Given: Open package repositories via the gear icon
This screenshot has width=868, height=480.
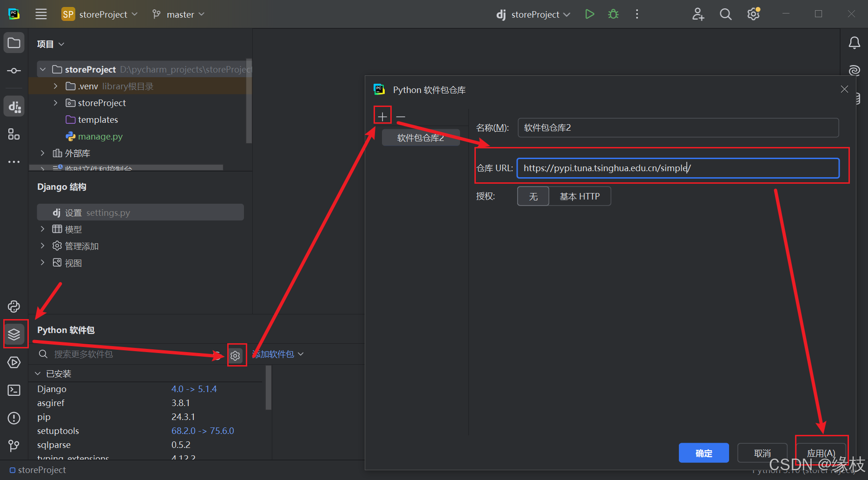Looking at the screenshot, I should [236, 355].
